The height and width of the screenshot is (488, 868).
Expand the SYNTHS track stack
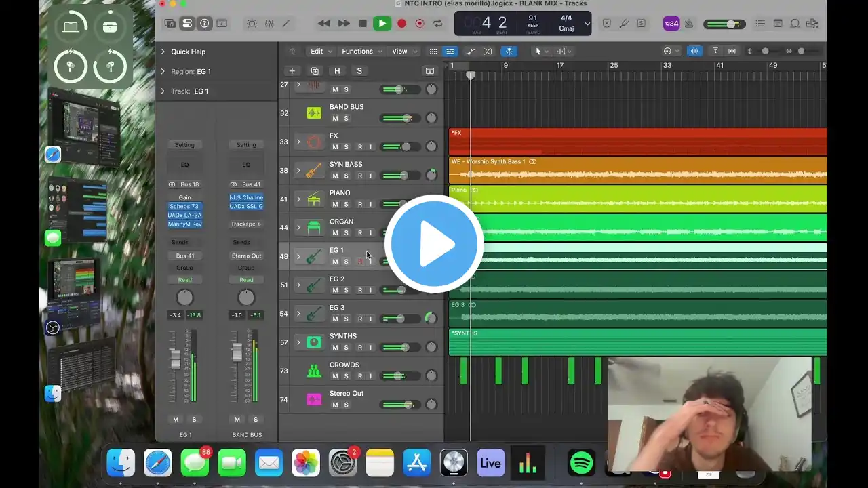pyautogui.click(x=298, y=342)
